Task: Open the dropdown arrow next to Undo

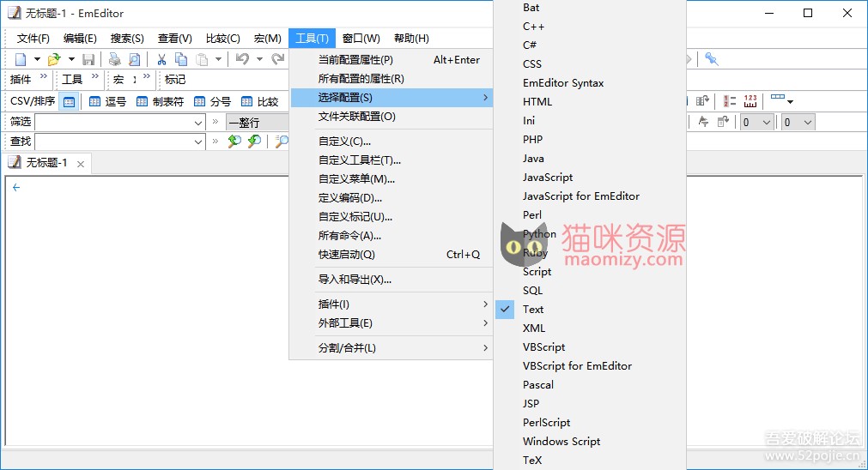Action: click(259, 59)
